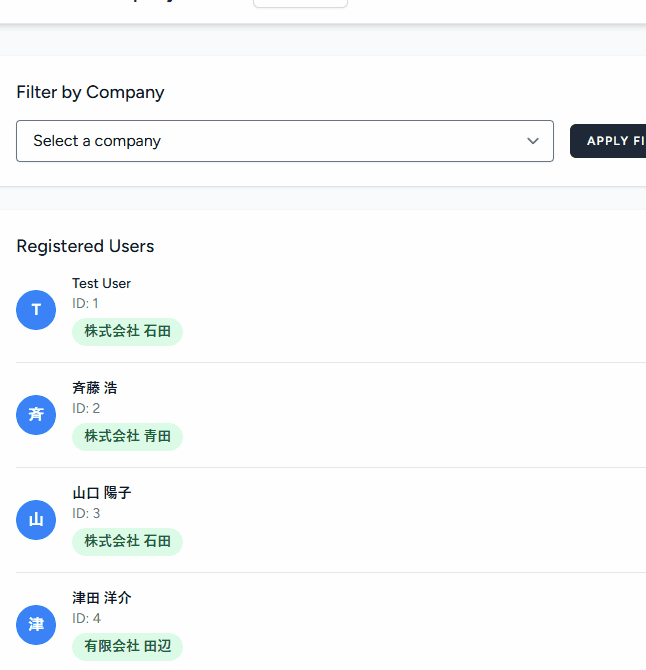
Task: Click the 斉 avatar circle
Action: tap(36, 415)
